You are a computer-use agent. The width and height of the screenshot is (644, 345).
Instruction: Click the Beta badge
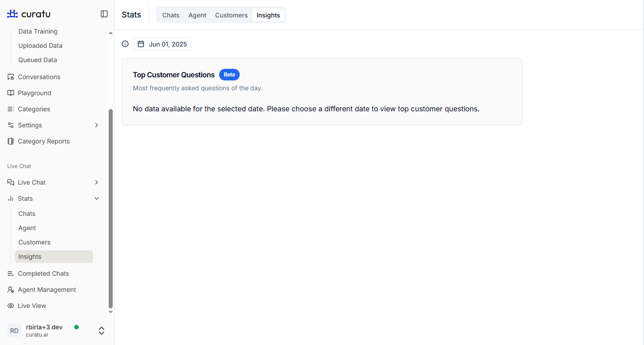[x=229, y=75]
